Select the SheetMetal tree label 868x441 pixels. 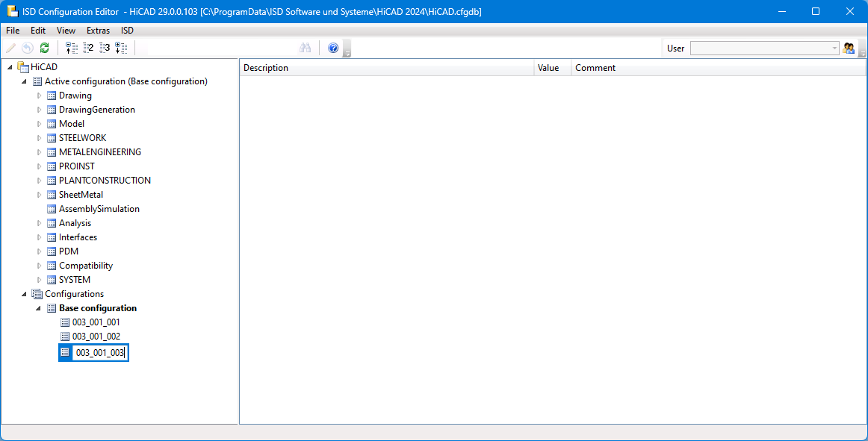[81, 195]
